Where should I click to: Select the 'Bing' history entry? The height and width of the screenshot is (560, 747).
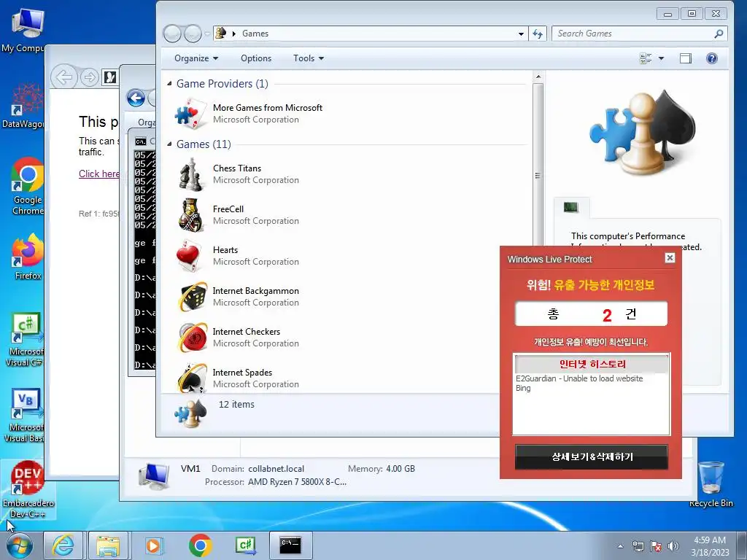[523, 388]
